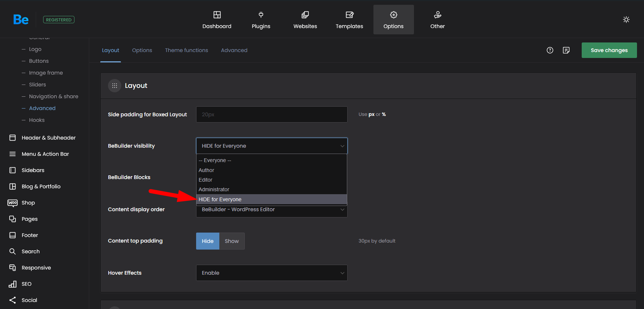Open Content display order dropdown
The width and height of the screenshot is (644, 309).
tap(272, 210)
